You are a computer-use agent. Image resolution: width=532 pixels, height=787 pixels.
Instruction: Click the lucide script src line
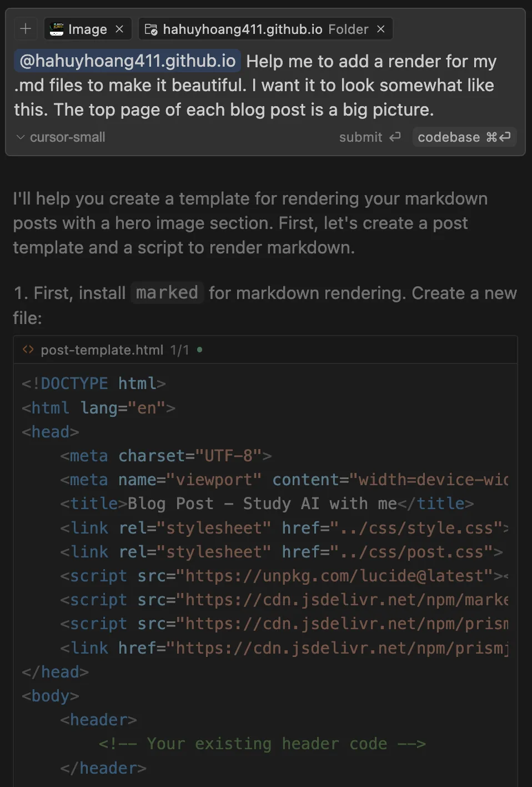coord(284,576)
